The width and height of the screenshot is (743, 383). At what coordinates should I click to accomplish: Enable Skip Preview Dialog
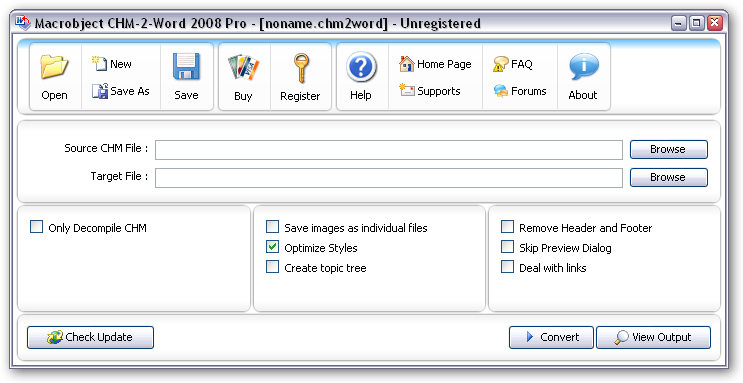point(507,247)
